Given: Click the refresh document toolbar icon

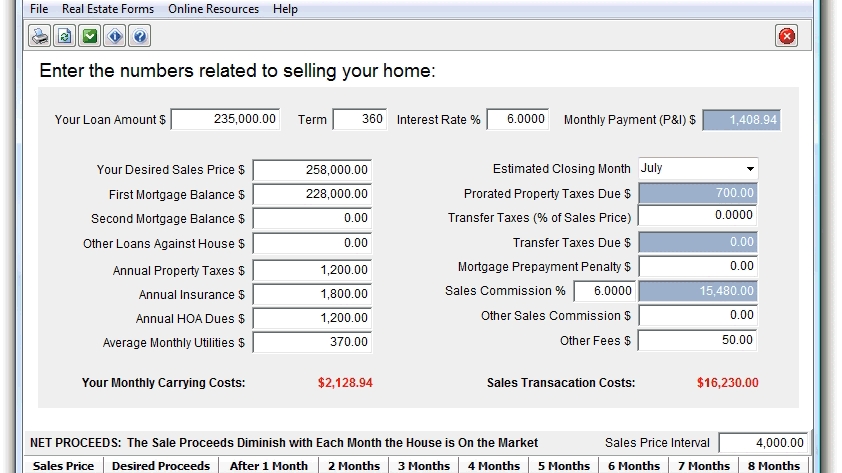Looking at the screenshot, I should point(65,37).
